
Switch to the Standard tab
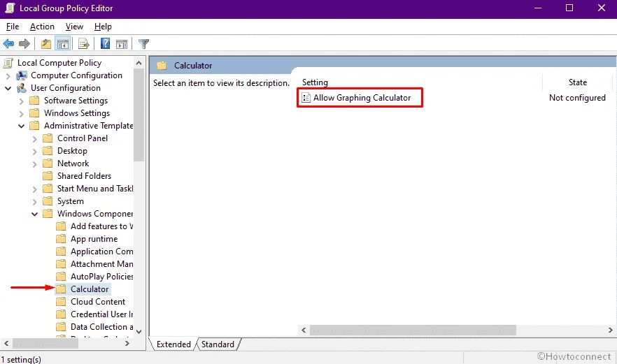tap(218, 344)
